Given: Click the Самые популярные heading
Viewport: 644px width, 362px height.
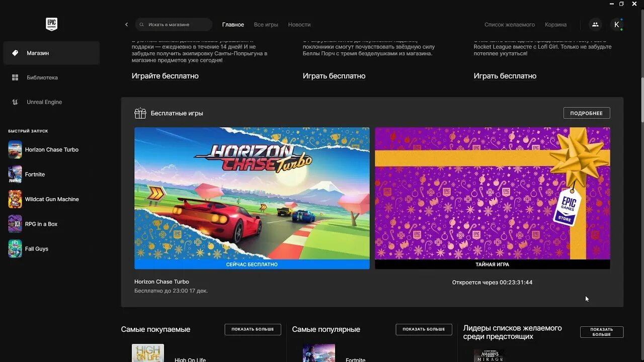Looking at the screenshot, I should click(326, 329).
